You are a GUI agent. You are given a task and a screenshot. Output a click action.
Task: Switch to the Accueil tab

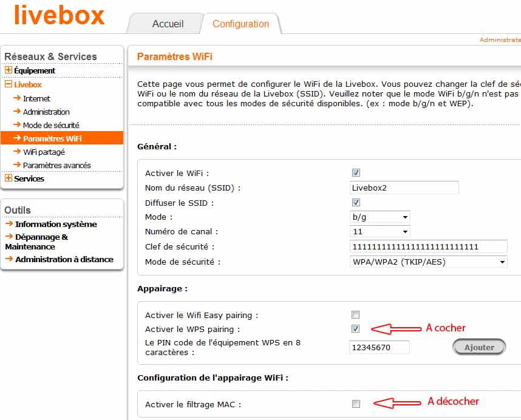[168, 24]
